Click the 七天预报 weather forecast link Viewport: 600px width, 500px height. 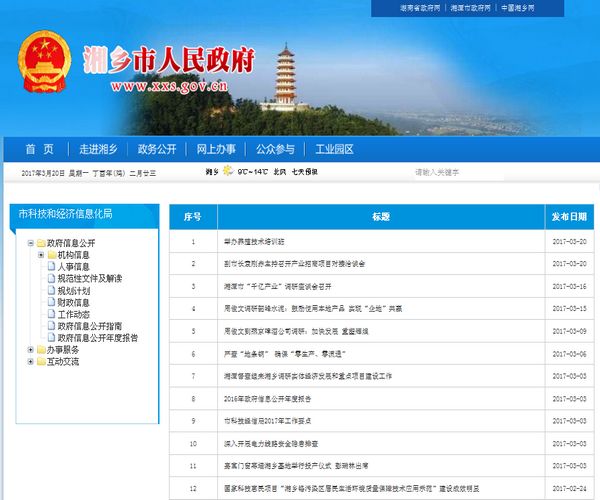click(304, 172)
